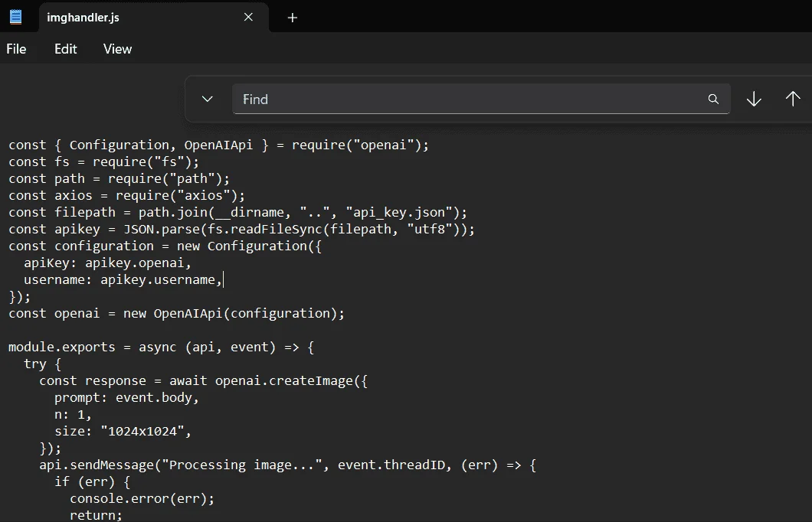The image size is (812, 522).
Task: Click the Notepad app icon
Action: [x=16, y=17]
